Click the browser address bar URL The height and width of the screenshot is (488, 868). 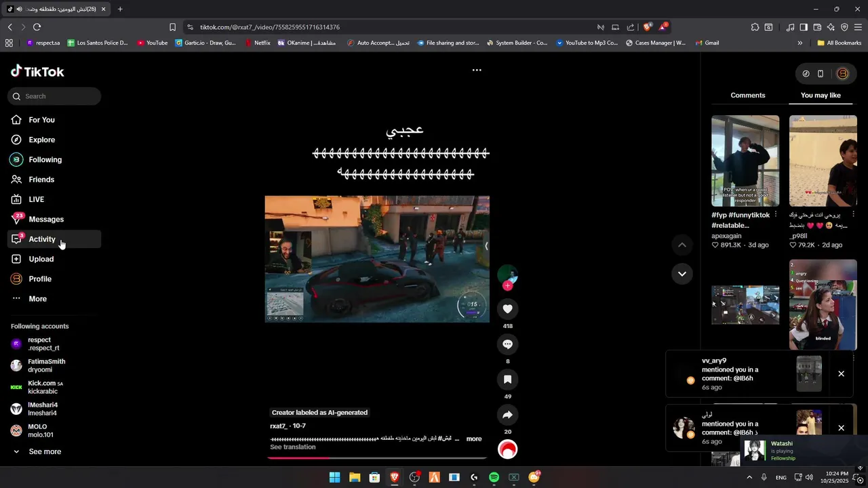[270, 27]
